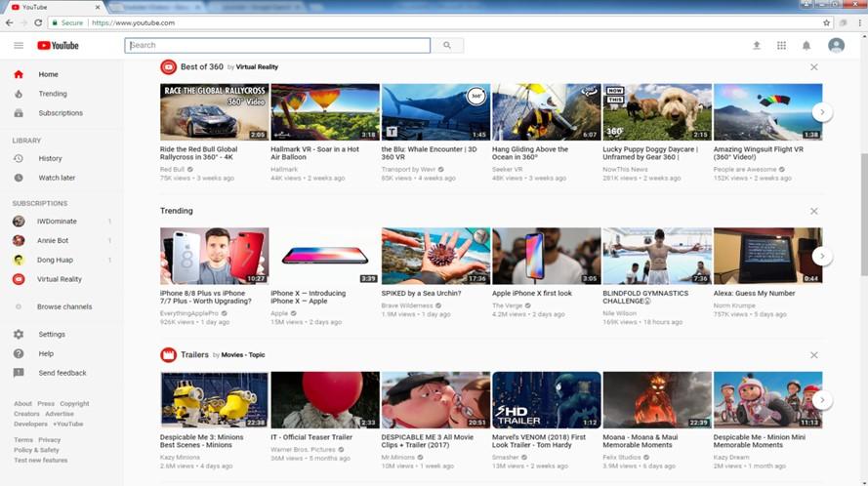Click the Trailers channel icon

[168, 355]
